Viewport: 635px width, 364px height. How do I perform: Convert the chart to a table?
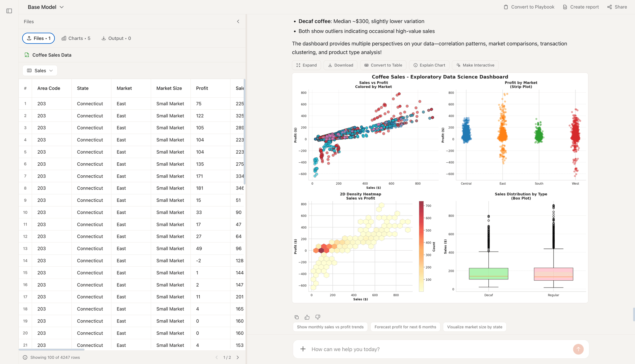click(383, 65)
